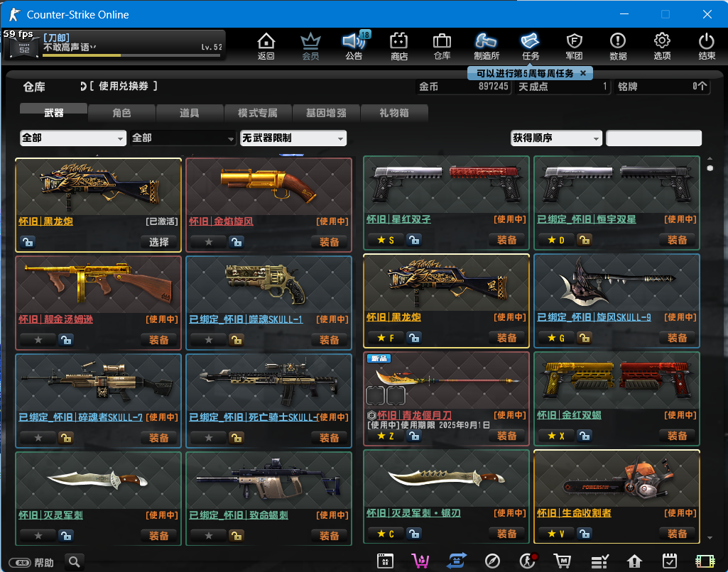Expand the player name chevron next to 不敢高声语
Image resolution: width=728 pixels, height=572 pixels.
93,47
